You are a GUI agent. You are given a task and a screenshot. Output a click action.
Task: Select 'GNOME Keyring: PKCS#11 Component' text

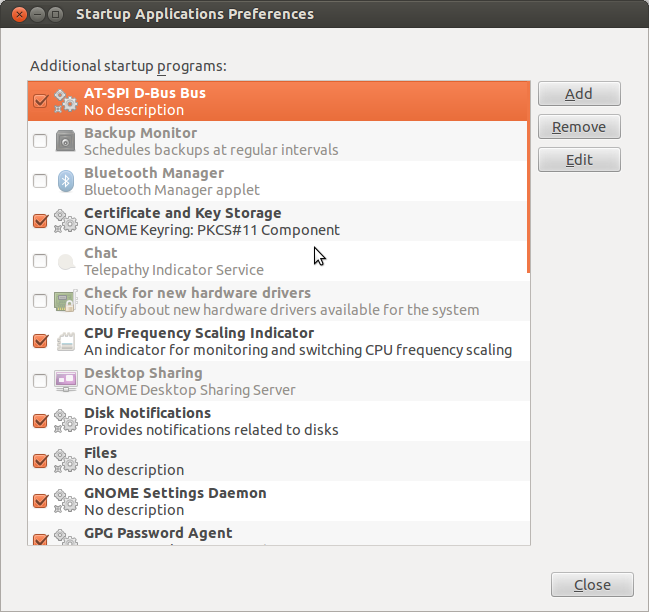[212, 230]
